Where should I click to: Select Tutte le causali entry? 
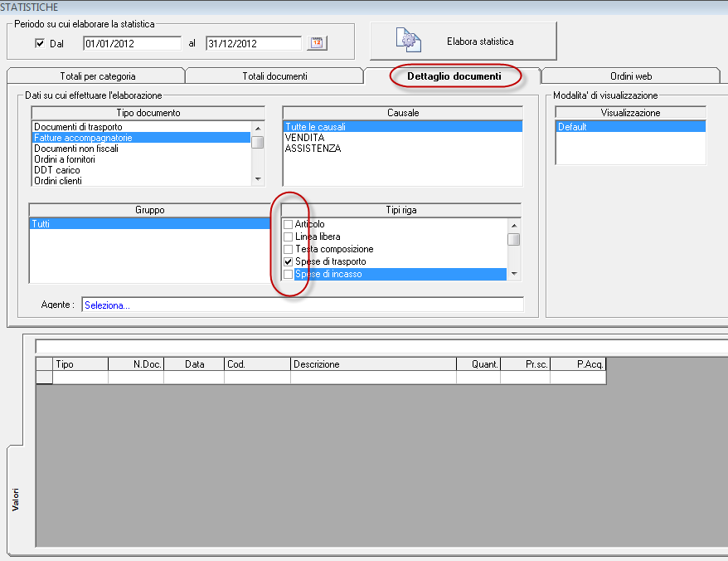coord(402,127)
